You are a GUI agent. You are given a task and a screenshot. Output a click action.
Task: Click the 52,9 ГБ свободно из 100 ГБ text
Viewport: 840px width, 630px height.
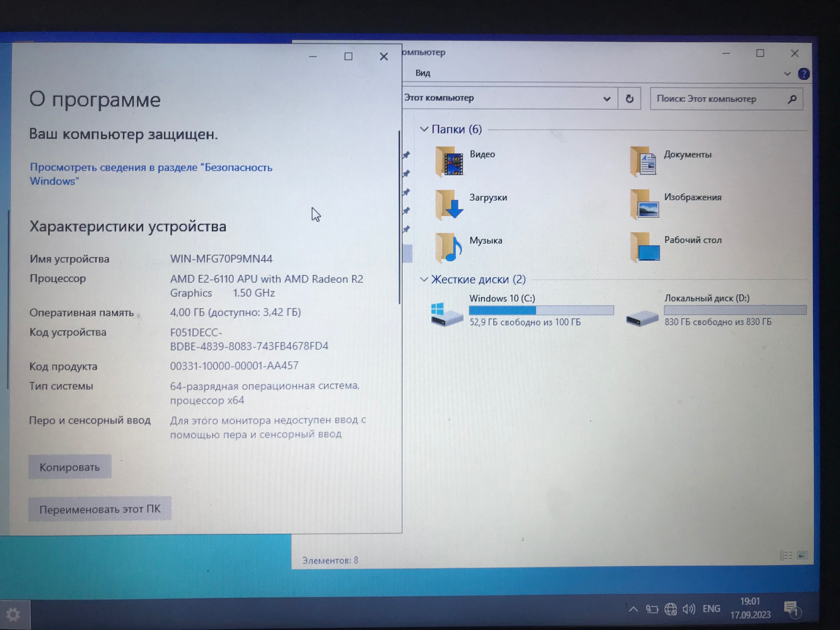tap(525, 322)
